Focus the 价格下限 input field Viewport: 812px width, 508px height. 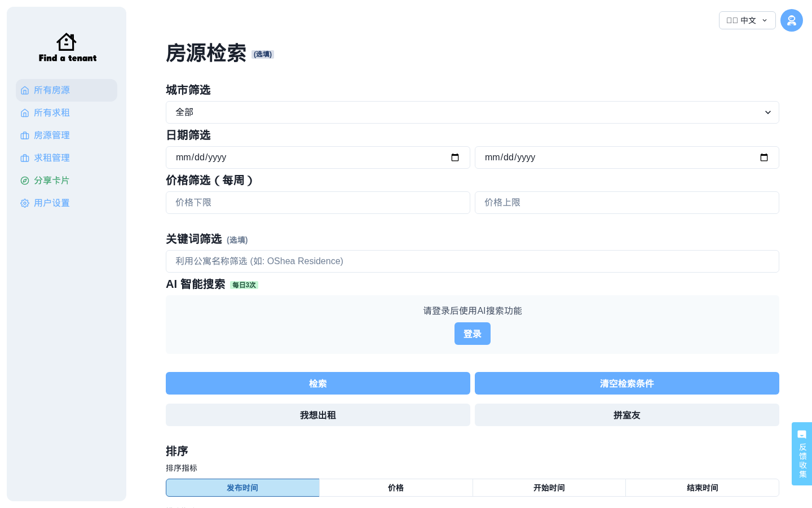[317, 203]
